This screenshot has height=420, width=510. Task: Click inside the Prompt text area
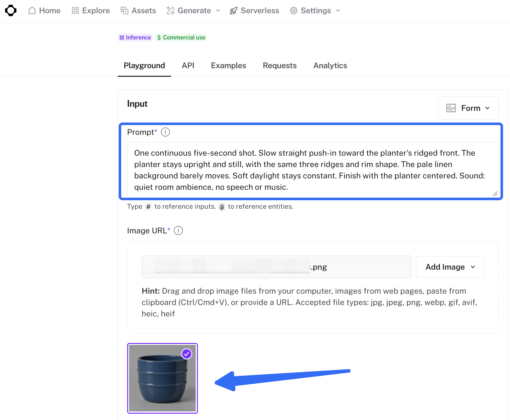point(313,170)
